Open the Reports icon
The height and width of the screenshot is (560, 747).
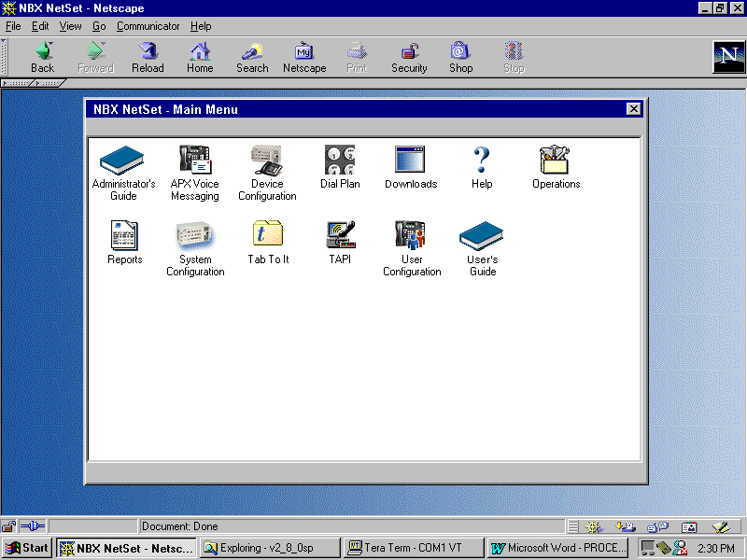(124, 235)
